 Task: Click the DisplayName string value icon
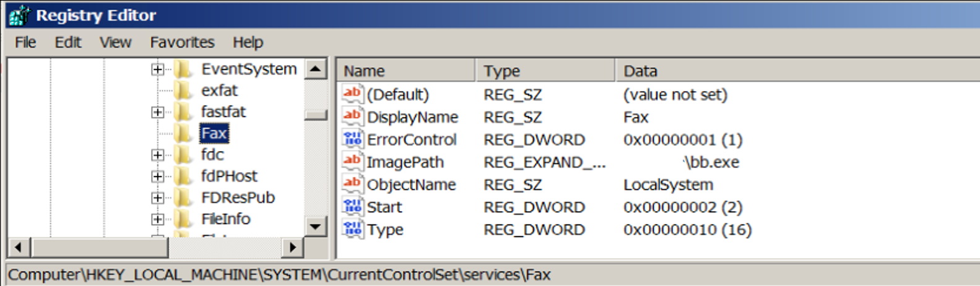(x=352, y=116)
